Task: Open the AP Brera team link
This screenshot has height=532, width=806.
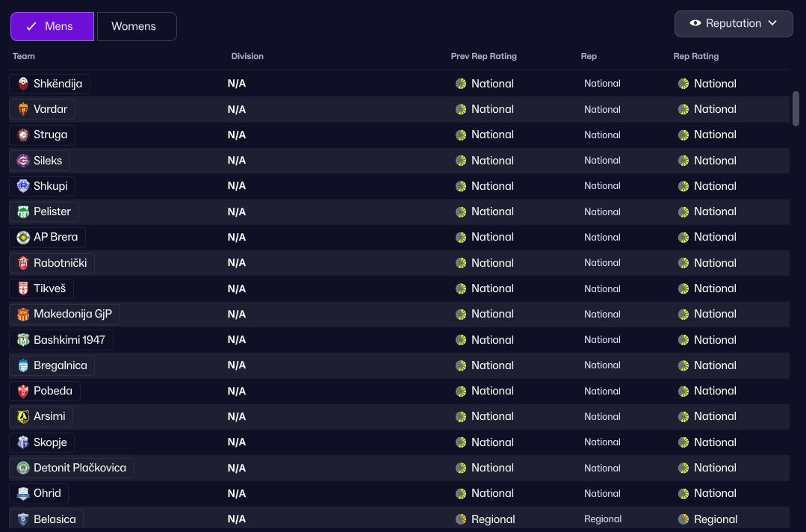Action: click(47, 237)
